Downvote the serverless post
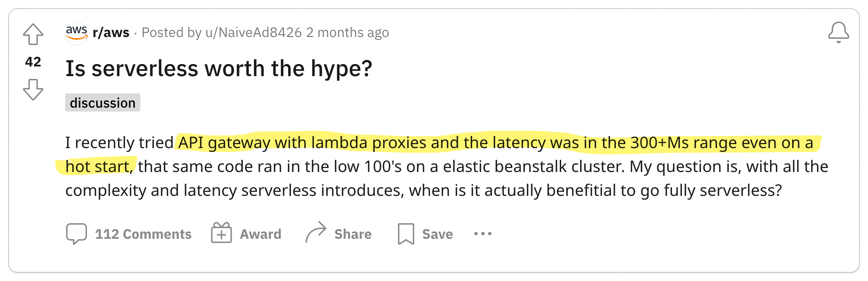Screen dimensions: 868x281 pos(33,90)
